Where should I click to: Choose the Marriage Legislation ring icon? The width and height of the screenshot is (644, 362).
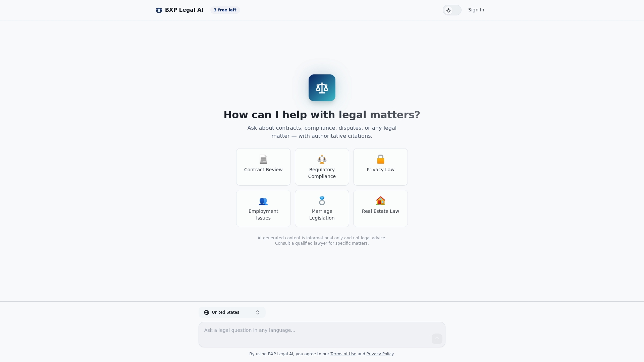[x=322, y=201]
